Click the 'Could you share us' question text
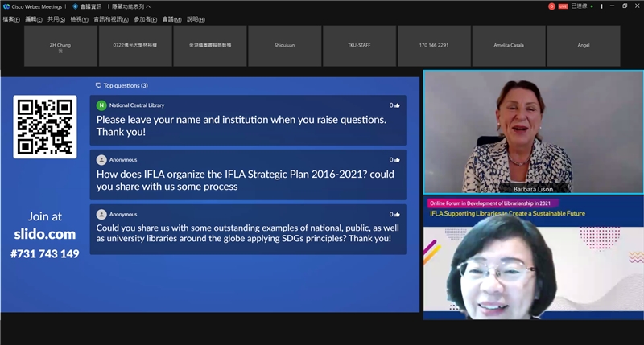Screen dimensions: 644x345 click(248, 233)
